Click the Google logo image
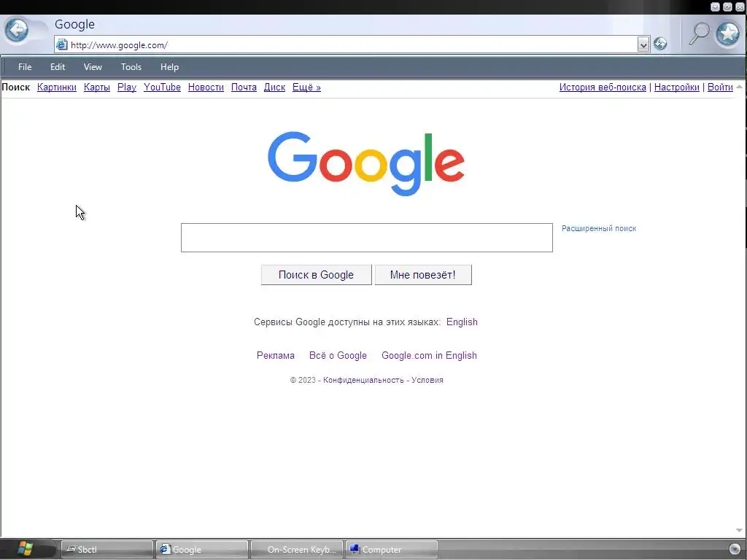The height and width of the screenshot is (560, 747). [366, 163]
